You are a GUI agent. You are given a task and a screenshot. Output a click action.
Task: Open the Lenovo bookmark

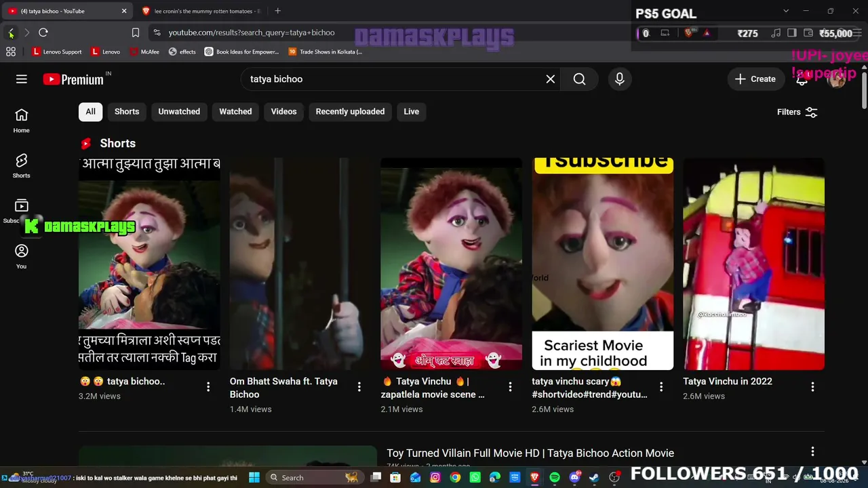pos(106,52)
